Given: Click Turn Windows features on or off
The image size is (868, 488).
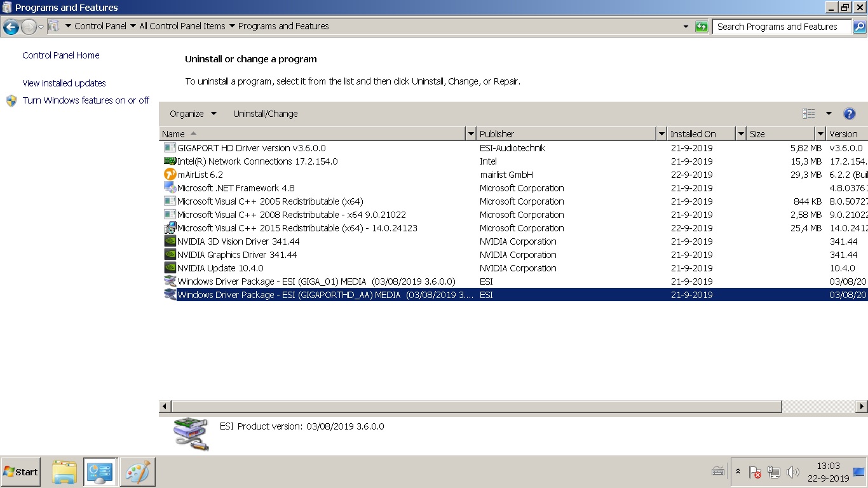Looking at the screenshot, I should click(86, 100).
